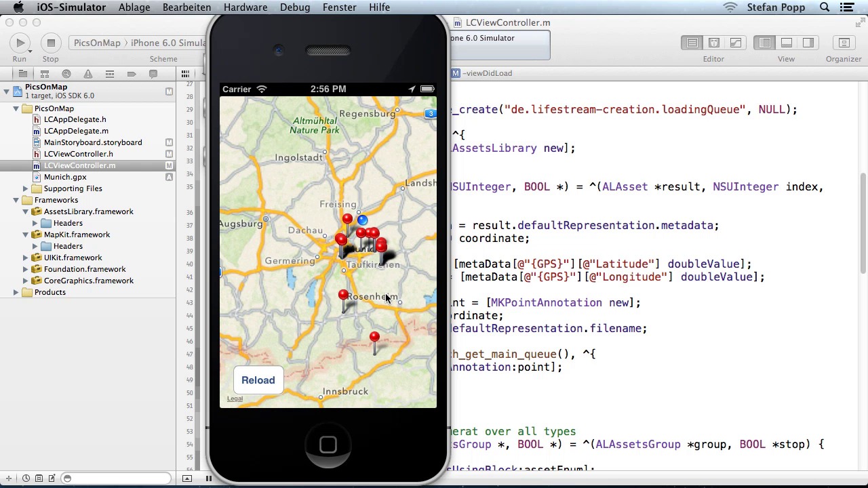
Task: Open the Hardware menu
Action: (x=245, y=7)
